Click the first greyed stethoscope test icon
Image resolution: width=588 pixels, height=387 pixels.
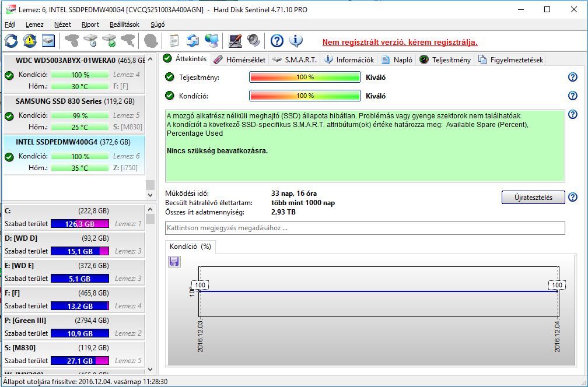pos(71,40)
